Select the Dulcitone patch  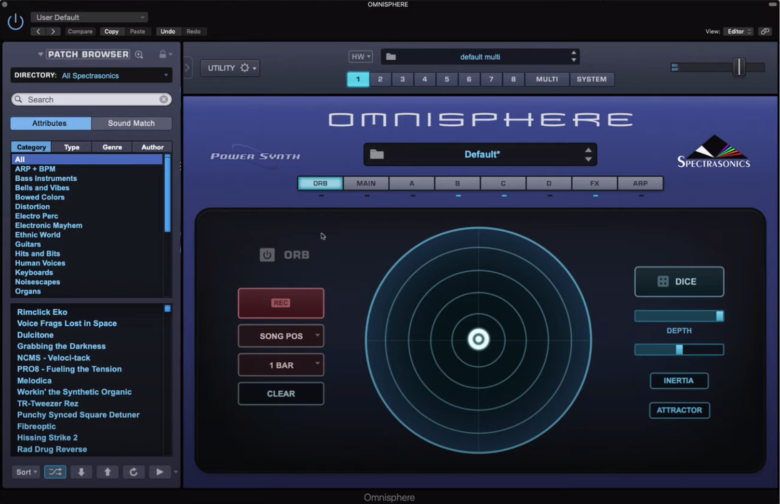coord(35,335)
